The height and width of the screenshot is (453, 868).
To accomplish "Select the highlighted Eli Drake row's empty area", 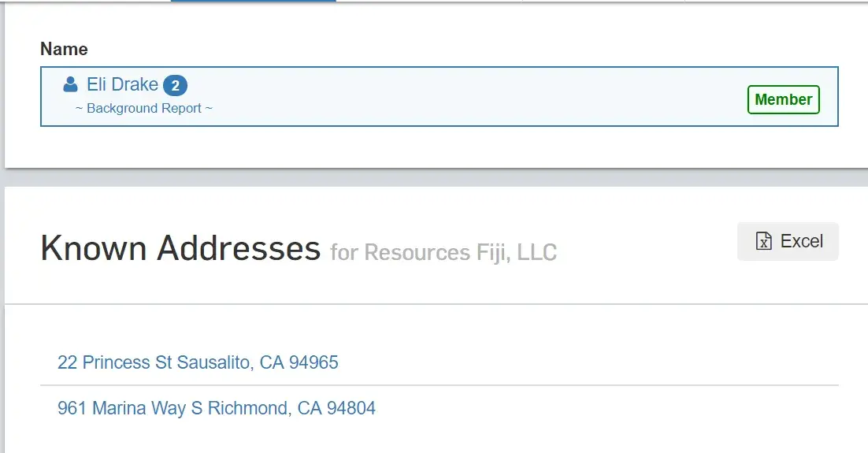I will point(473,97).
